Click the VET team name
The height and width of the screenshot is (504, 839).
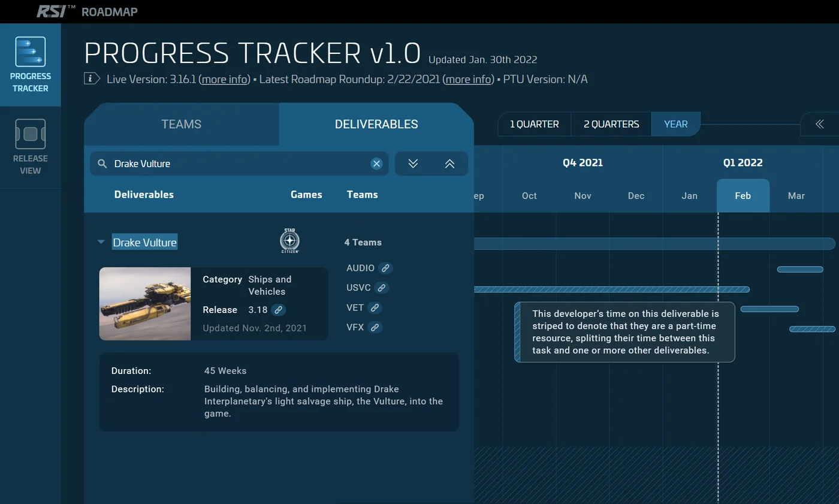[x=355, y=307]
